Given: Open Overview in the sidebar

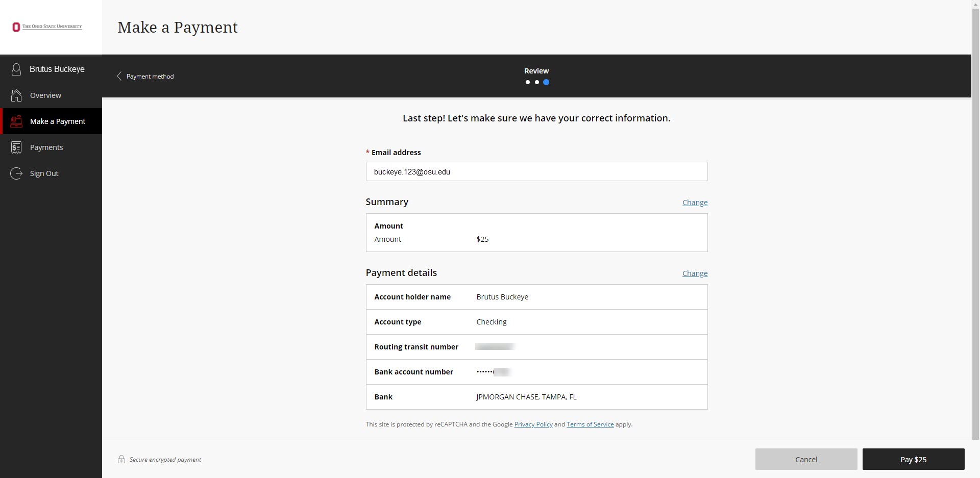Looking at the screenshot, I should pyautogui.click(x=45, y=95).
